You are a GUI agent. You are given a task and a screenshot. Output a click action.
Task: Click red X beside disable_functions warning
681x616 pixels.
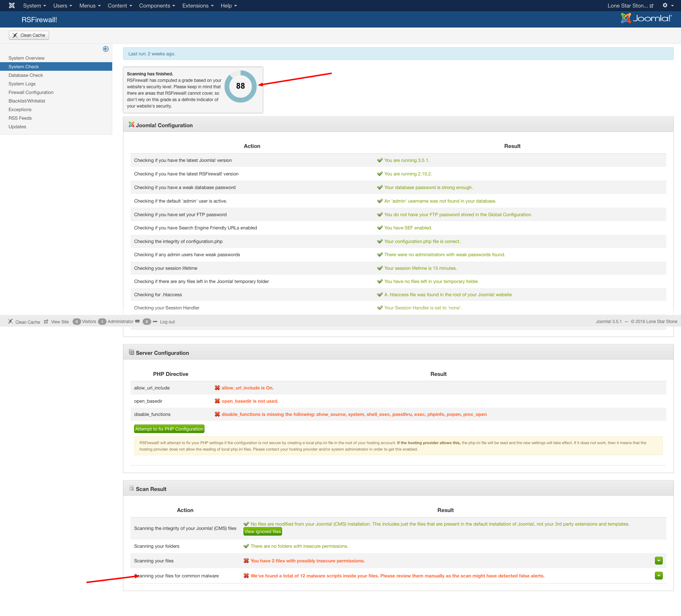tap(217, 414)
